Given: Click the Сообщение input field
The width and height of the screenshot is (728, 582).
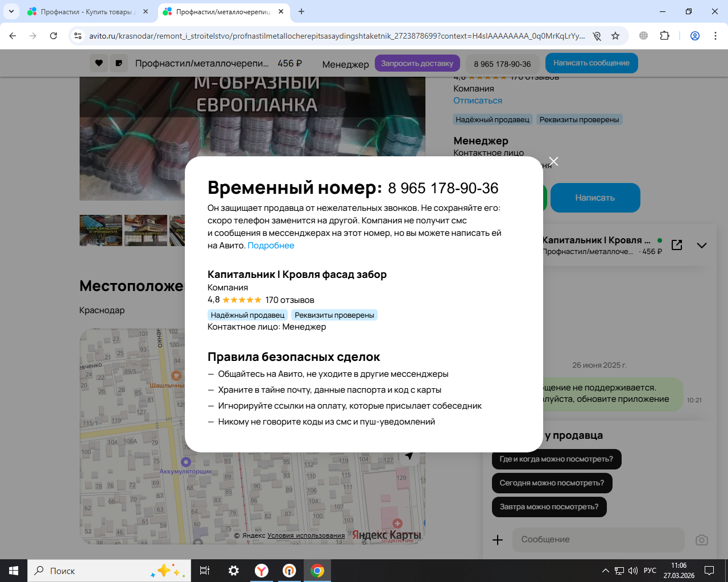Looking at the screenshot, I should pos(597,540).
